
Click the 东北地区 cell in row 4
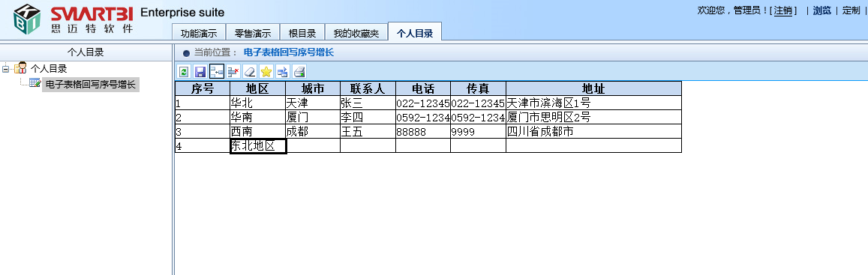(x=258, y=146)
